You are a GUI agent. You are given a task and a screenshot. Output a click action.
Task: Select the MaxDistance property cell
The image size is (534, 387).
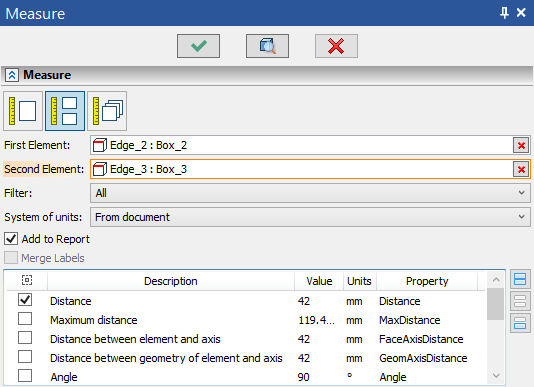click(x=410, y=320)
